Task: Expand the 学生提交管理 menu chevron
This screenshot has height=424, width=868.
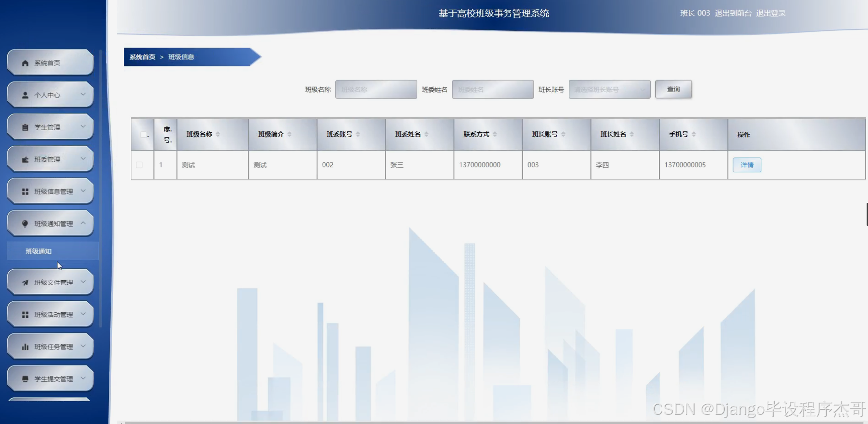Action: point(83,378)
